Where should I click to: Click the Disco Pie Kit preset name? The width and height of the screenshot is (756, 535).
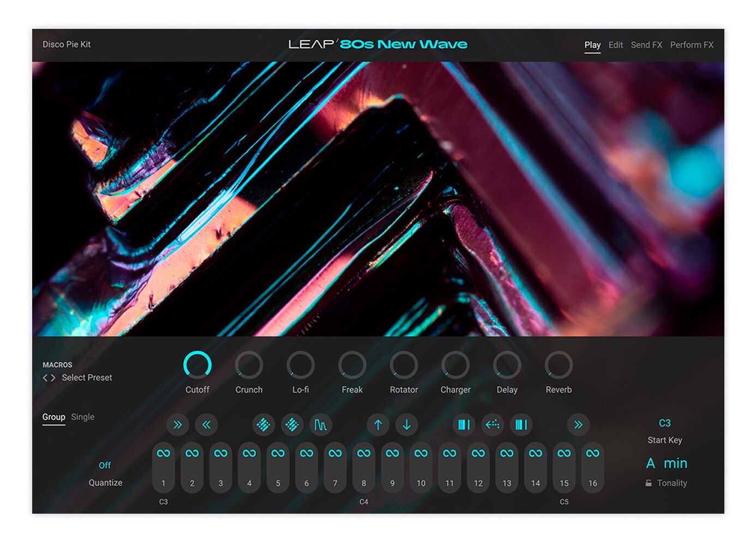[x=67, y=44]
